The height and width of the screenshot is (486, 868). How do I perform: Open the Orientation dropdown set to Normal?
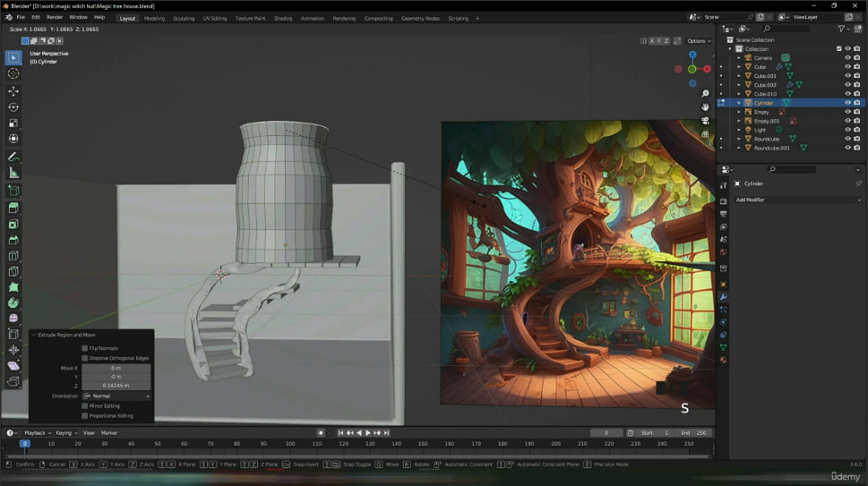(116, 396)
